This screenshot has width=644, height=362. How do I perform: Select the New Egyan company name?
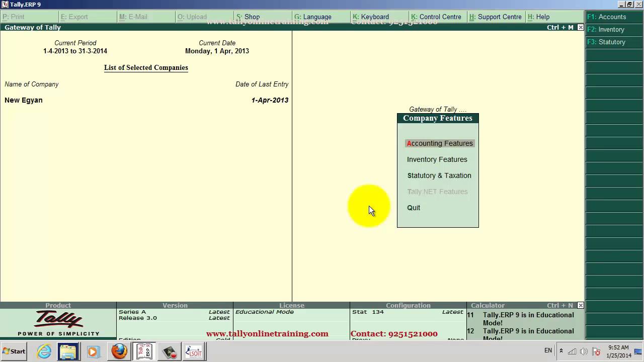(24, 100)
